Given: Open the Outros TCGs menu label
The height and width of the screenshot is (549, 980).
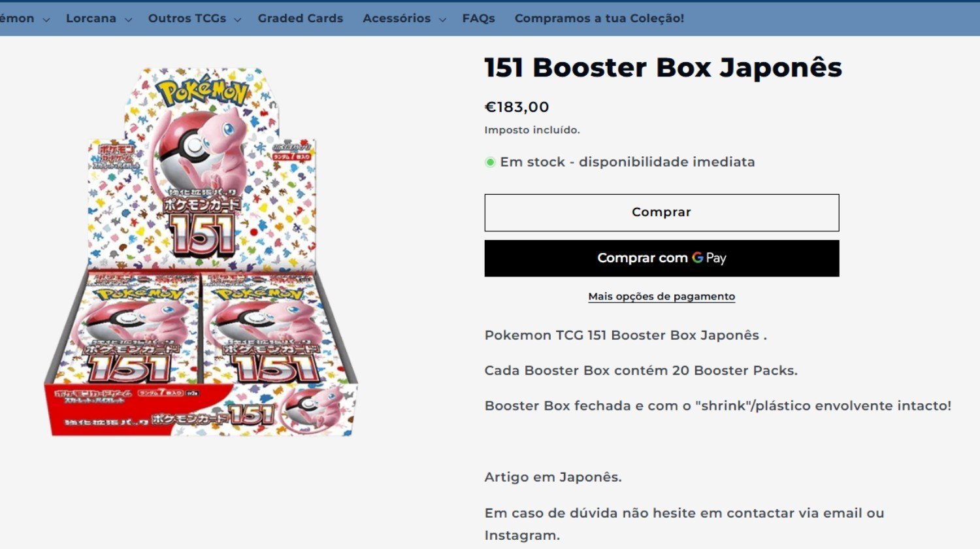Looking at the screenshot, I should [187, 18].
